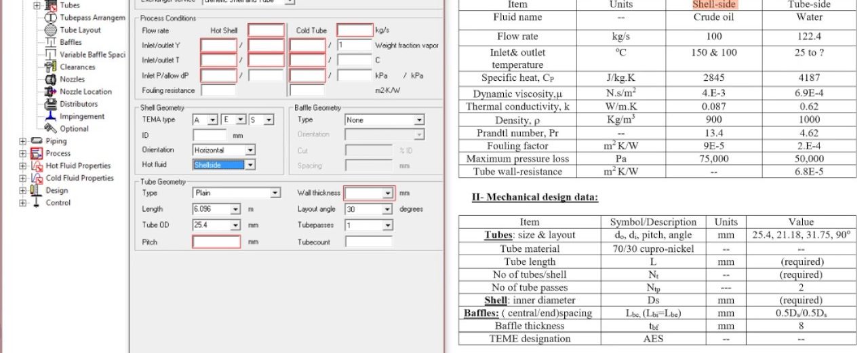Click the '150 & 100' temperature cell
The width and height of the screenshot is (868, 353).
714,52
